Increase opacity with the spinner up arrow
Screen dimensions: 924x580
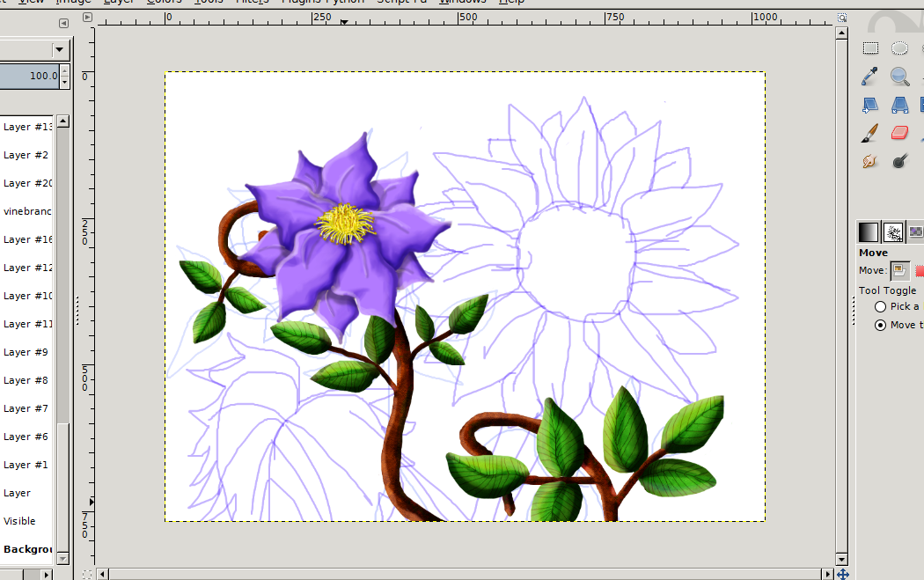tap(65, 70)
